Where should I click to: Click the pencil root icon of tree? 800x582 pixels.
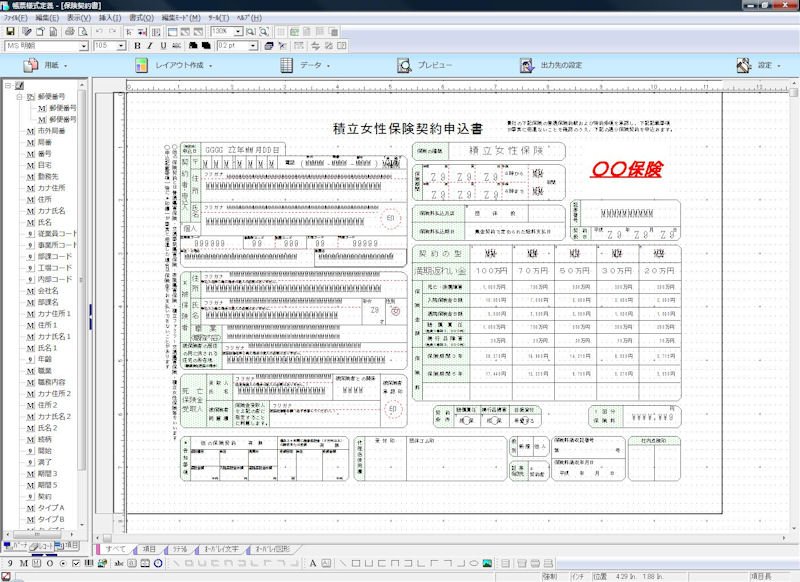[x=19, y=85]
